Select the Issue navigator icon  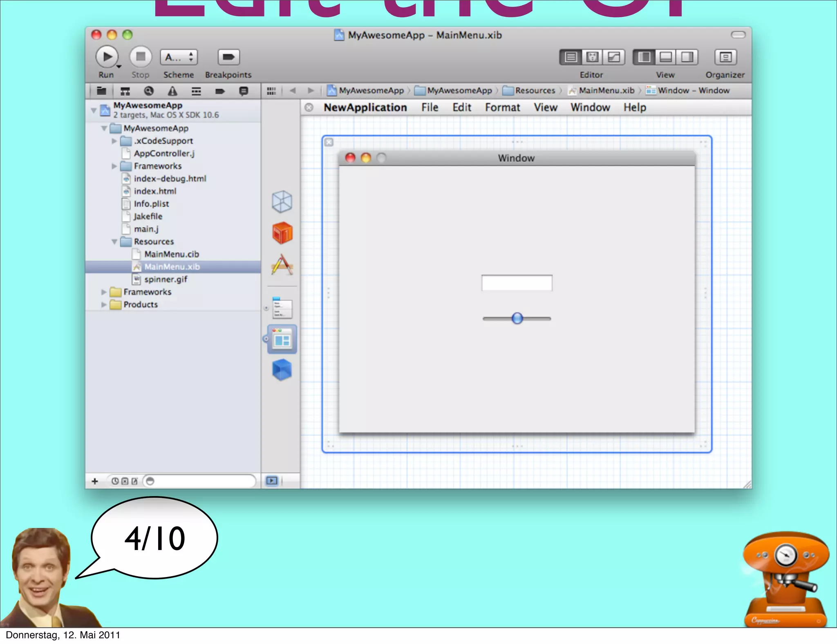pyautogui.click(x=172, y=91)
